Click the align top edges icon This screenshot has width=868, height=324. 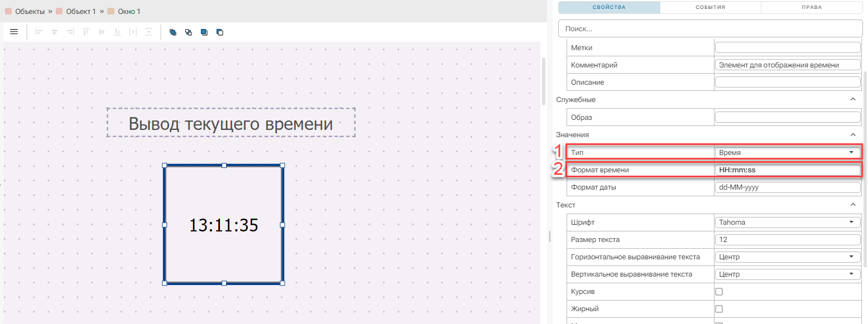coord(85,32)
